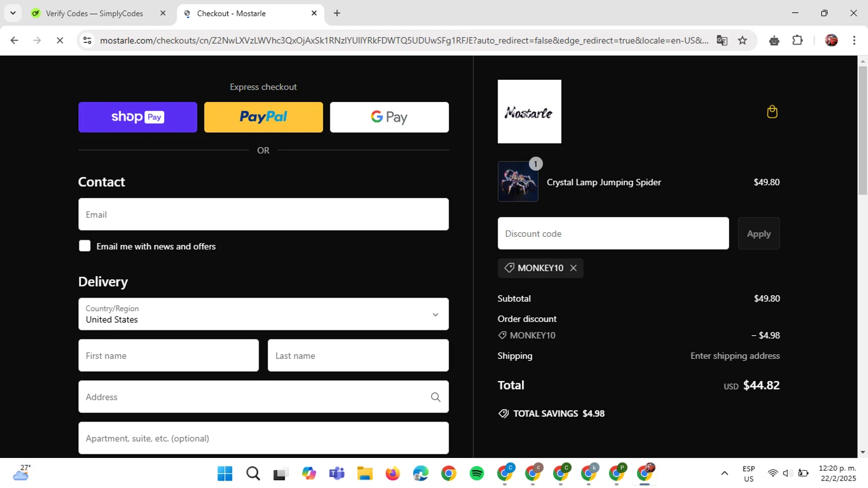The height and width of the screenshot is (488, 868).
Task: Pay with Shop Pay
Action: [x=138, y=118]
